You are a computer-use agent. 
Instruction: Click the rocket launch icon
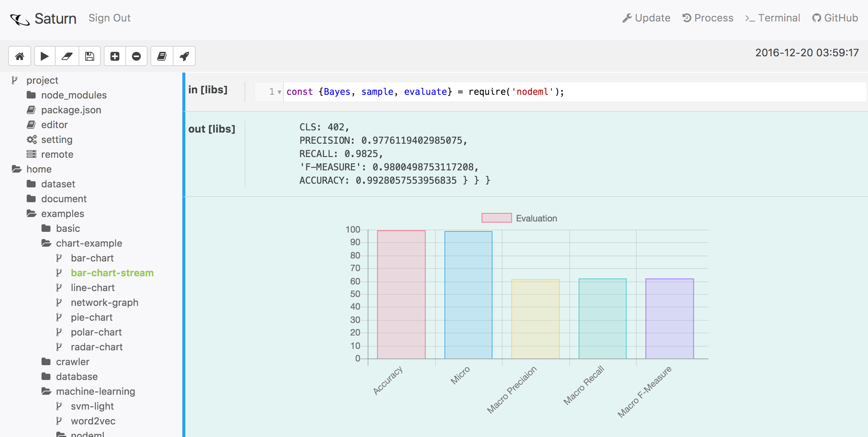click(184, 56)
